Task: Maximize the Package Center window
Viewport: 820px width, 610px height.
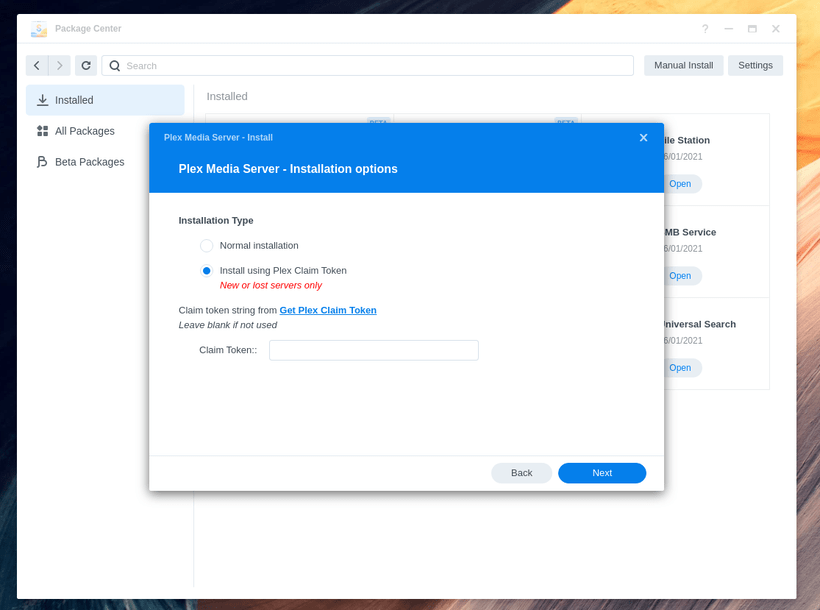Action: click(x=752, y=29)
